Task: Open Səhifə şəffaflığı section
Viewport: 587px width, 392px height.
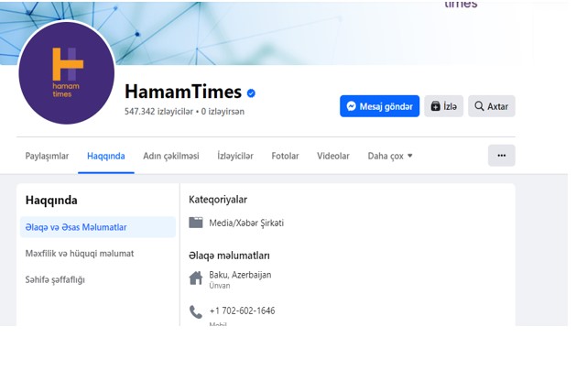Action: click(55, 279)
